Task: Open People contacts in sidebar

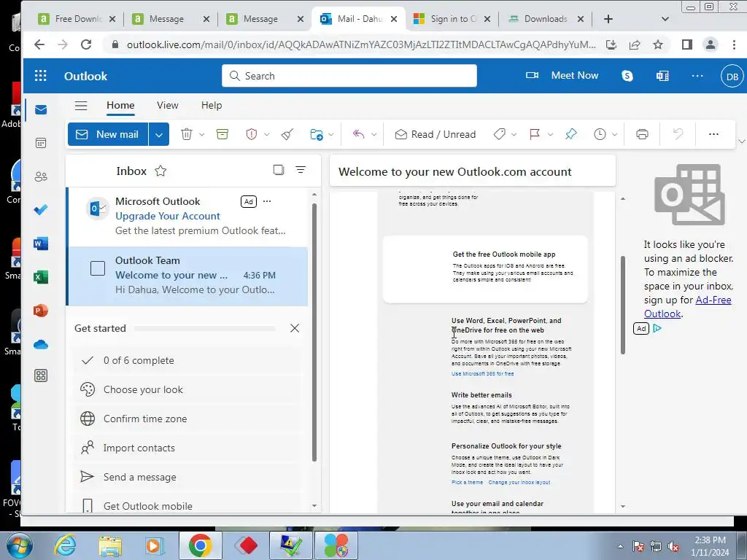Action: (41, 176)
